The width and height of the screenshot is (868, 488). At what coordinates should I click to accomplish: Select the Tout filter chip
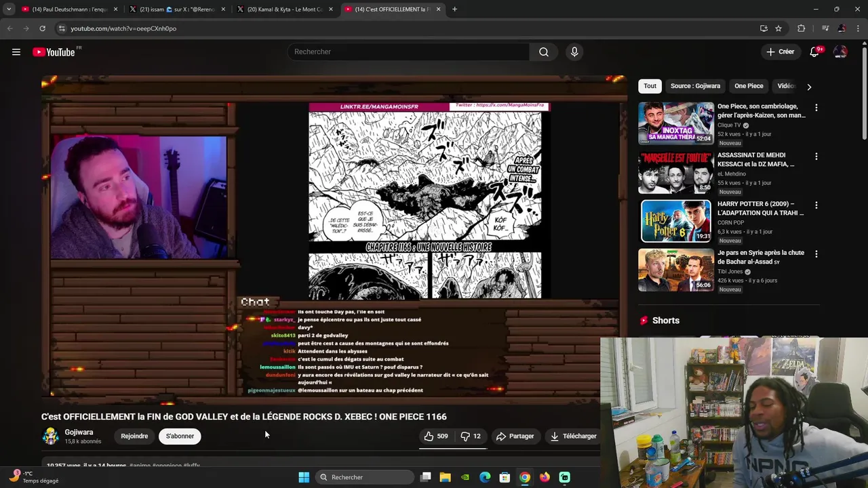[x=650, y=86]
